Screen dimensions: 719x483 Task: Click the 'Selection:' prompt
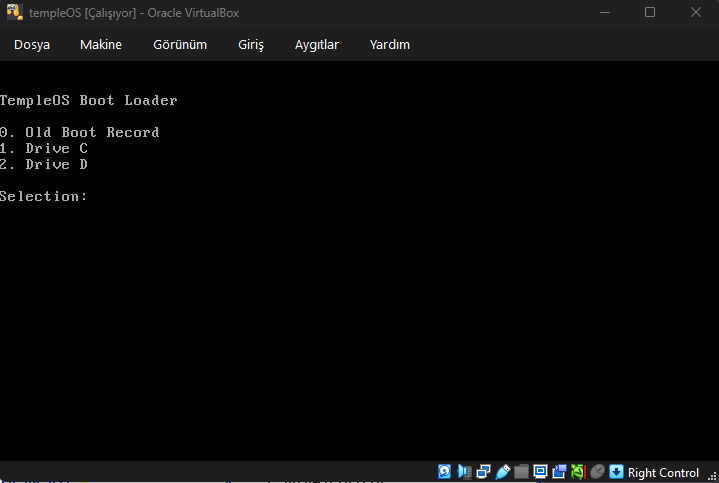43,196
